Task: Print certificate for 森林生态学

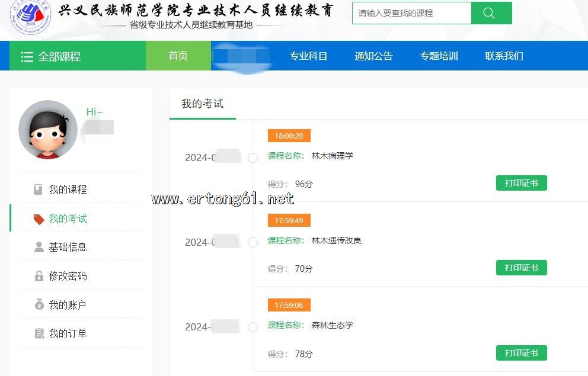Action: 521,353
